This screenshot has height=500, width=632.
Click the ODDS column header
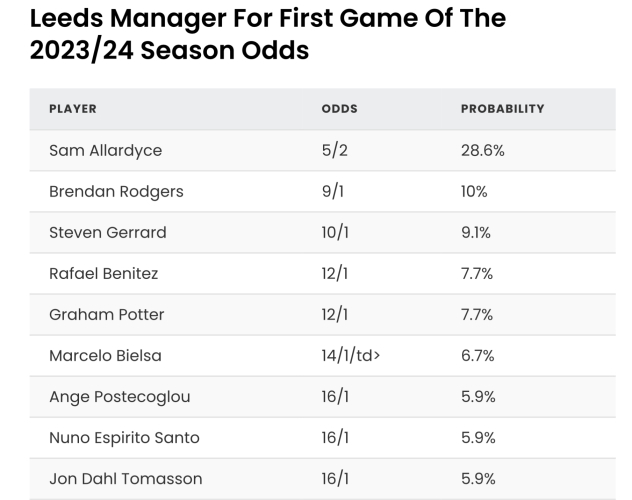[339, 108]
